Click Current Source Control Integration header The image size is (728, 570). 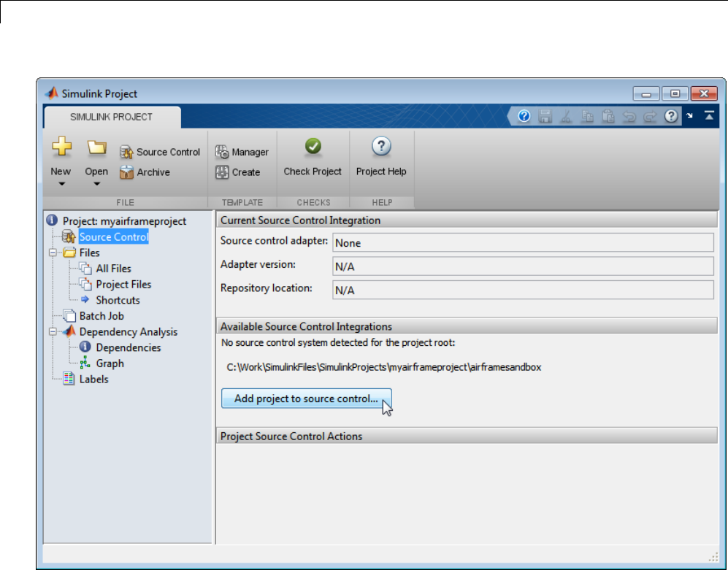tap(467, 220)
